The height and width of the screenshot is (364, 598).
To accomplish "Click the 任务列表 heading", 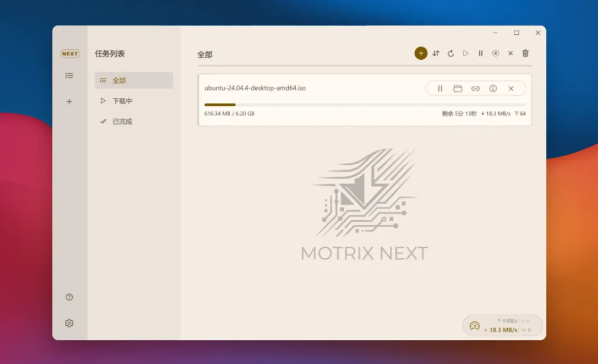I will tap(110, 54).
